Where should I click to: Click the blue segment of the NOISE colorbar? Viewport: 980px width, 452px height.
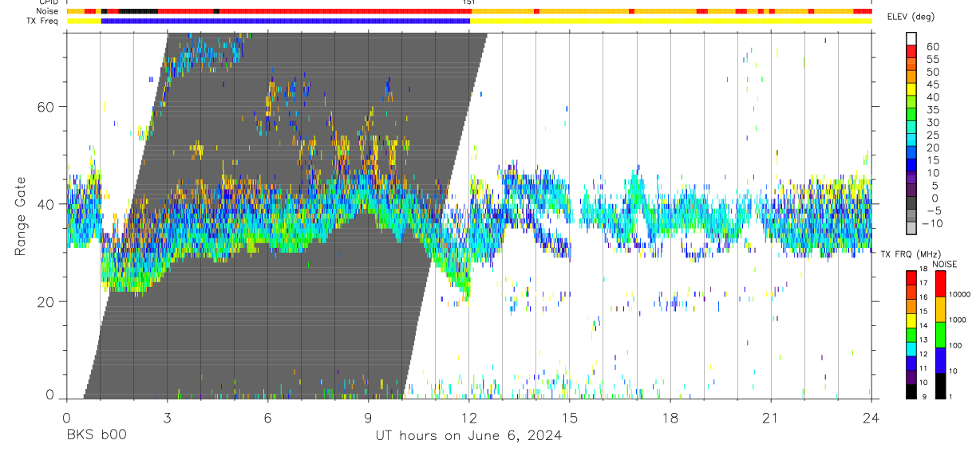(940, 360)
